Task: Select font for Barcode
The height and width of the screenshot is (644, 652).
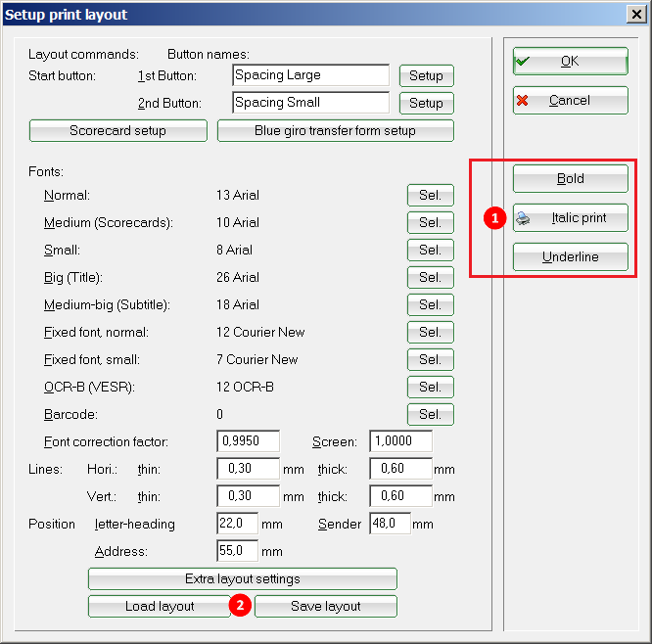Action: click(430, 414)
